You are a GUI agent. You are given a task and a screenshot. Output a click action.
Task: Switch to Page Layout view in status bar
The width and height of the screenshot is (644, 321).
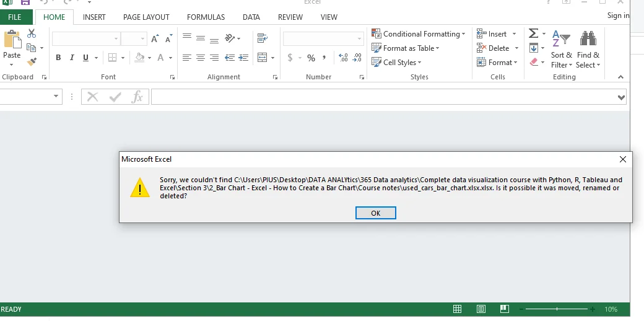click(x=481, y=309)
